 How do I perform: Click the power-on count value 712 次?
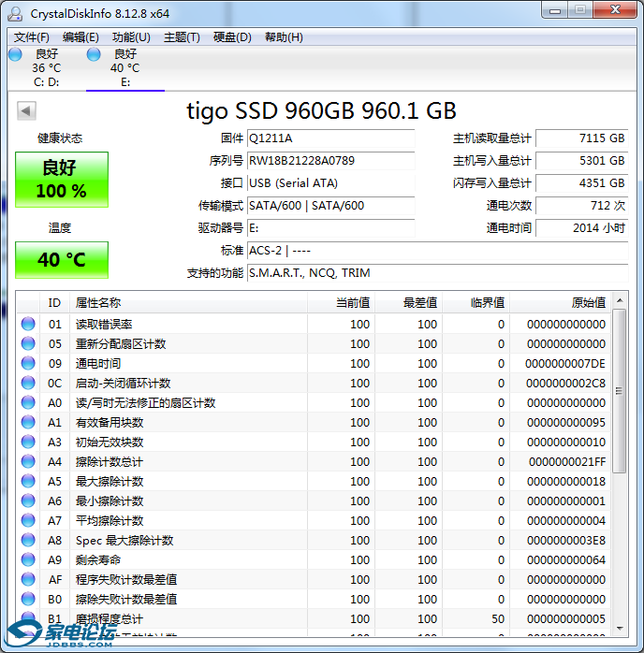(581, 206)
